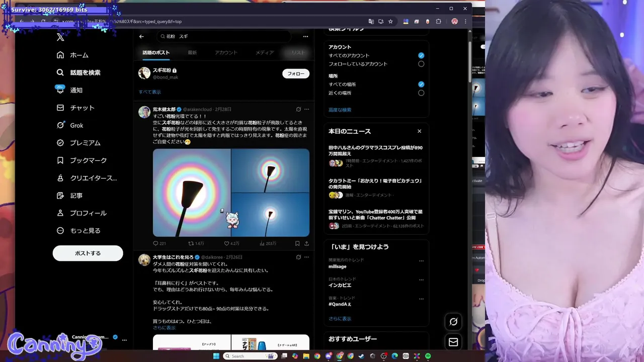
Task: Close 本日のニュース panel
Action: [419, 131]
